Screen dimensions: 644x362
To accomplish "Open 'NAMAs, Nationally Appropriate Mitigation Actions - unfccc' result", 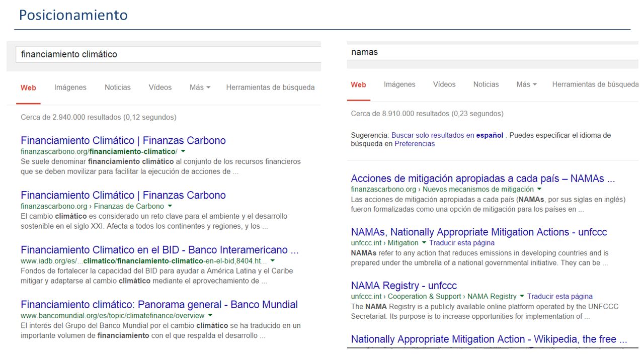I will pos(479,232).
